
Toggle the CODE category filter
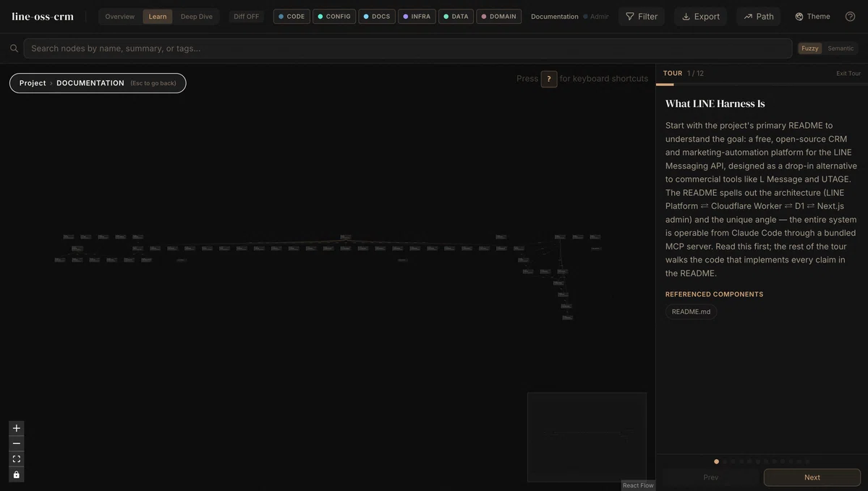(x=292, y=17)
